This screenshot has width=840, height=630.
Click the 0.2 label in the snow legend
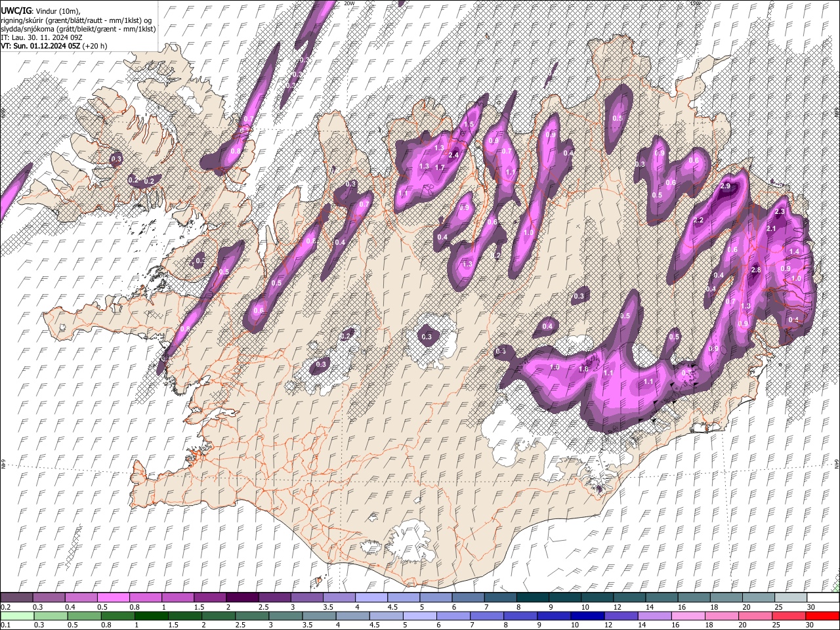(5, 607)
